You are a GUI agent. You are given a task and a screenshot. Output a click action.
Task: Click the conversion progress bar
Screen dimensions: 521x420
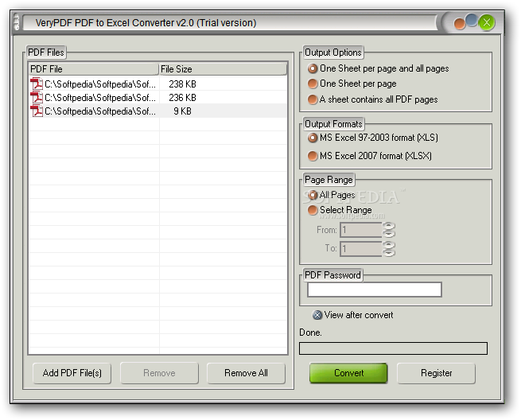(x=394, y=348)
